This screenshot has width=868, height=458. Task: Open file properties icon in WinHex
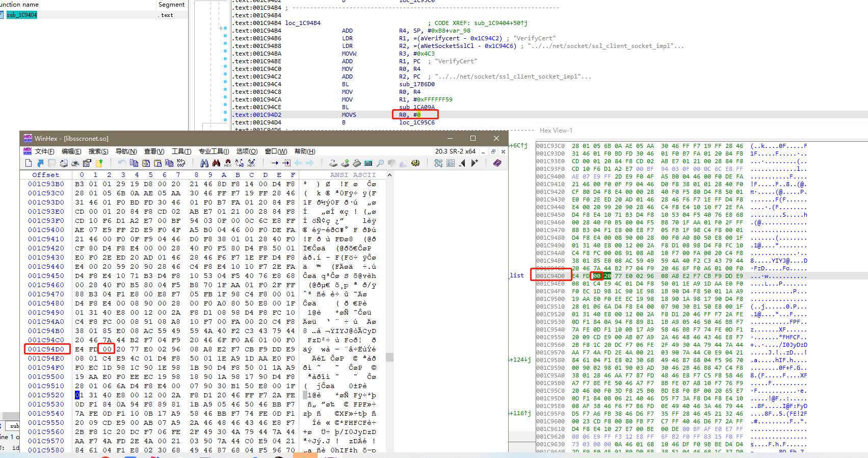click(87, 163)
